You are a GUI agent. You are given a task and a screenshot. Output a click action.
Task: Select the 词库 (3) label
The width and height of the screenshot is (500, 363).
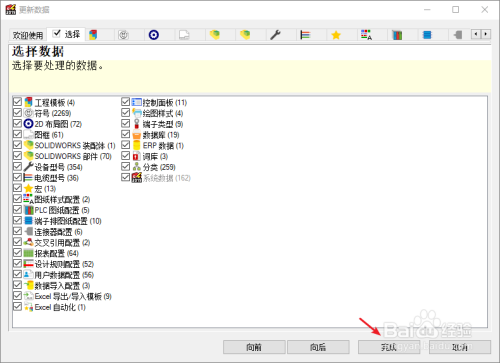click(x=155, y=156)
